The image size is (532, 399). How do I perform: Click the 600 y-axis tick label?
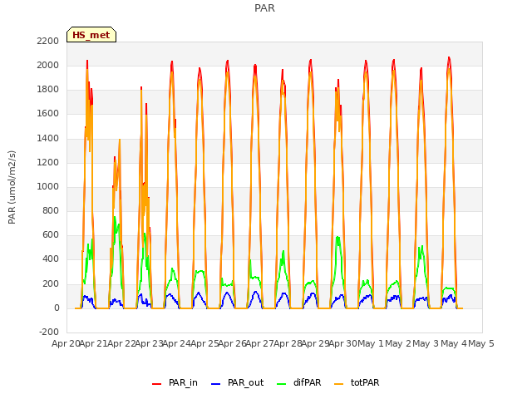coord(51,234)
